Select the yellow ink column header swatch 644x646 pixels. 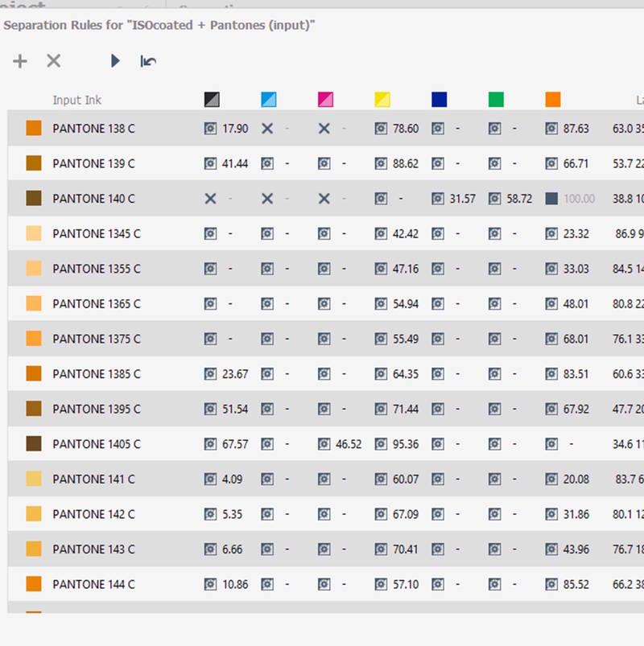pos(382,99)
